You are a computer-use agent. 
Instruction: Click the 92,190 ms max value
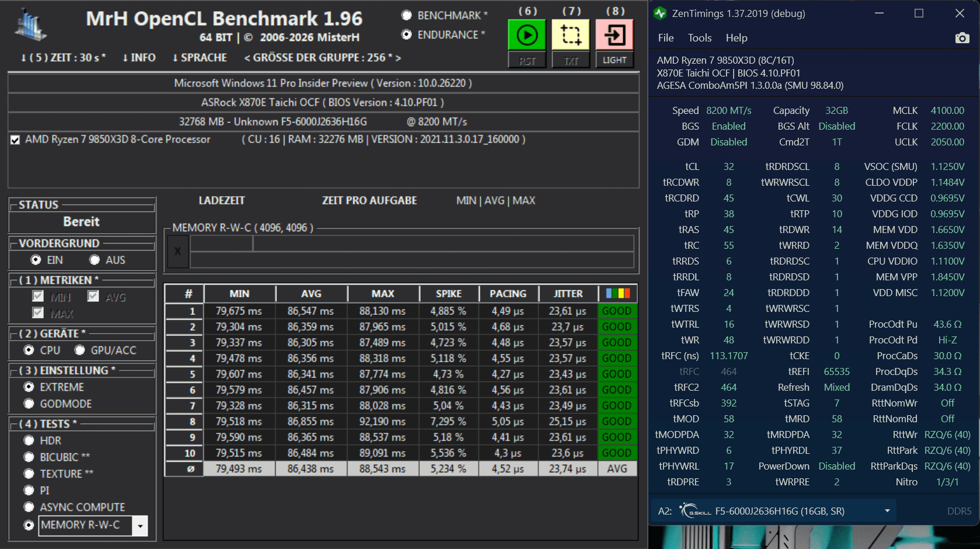(x=383, y=422)
